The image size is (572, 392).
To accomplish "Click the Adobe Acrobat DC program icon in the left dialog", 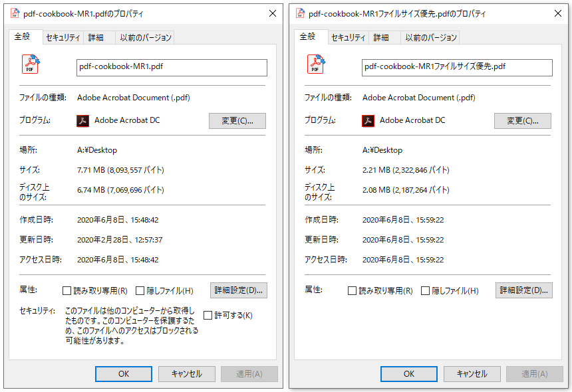I will pos(82,121).
